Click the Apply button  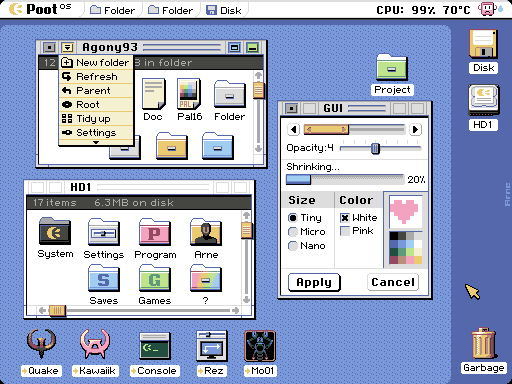314,282
